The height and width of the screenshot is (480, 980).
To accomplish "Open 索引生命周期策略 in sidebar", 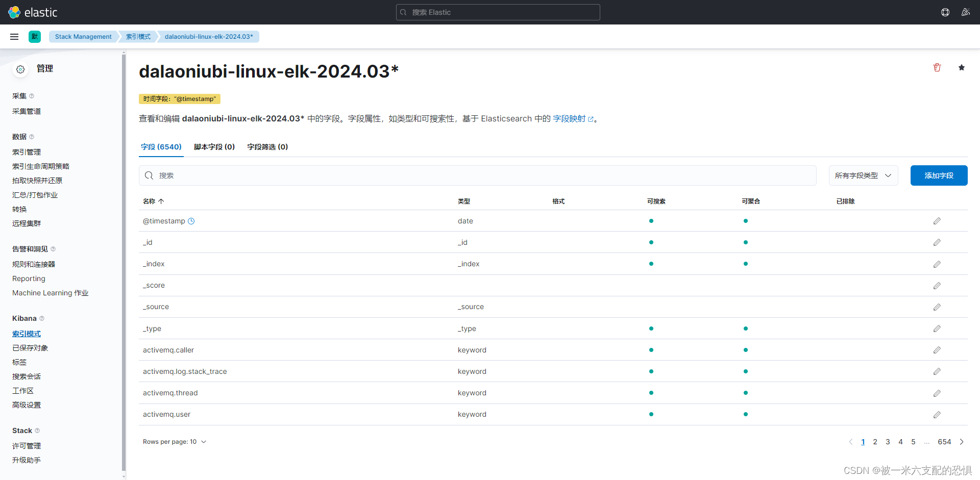I will (x=41, y=166).
